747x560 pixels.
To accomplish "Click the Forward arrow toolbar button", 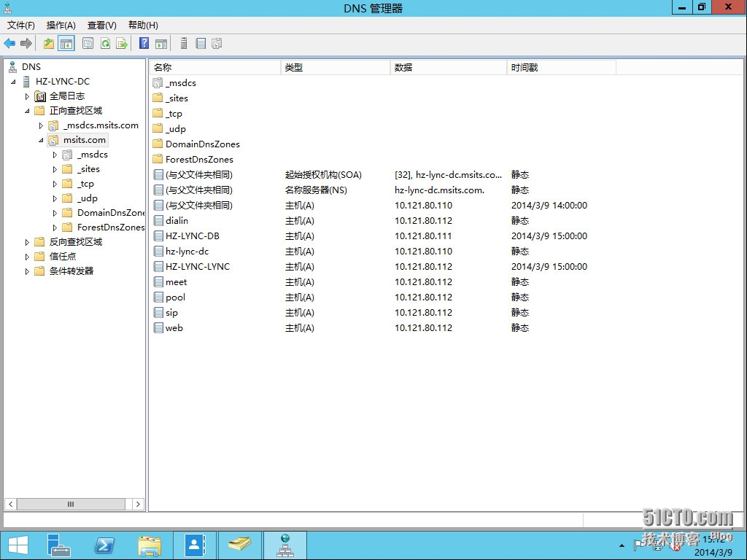I will tap(26, 44).
